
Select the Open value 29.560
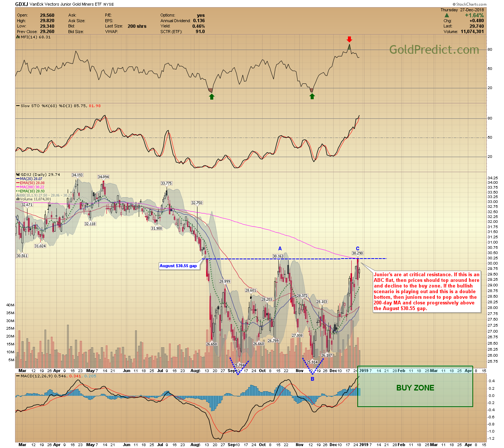pos(47,15)
